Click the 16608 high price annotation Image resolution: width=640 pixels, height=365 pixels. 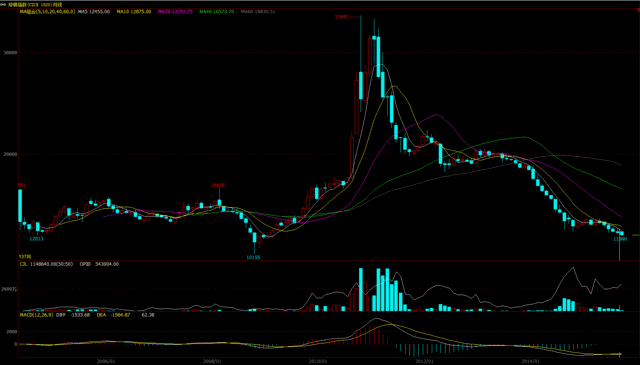pyautogui.click(x=218, y=185)
